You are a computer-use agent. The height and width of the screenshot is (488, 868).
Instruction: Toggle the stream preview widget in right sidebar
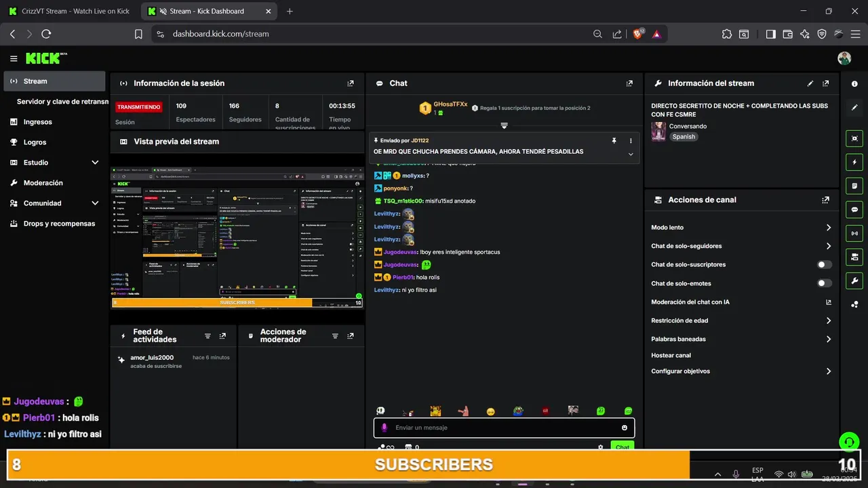tap(854, 138)
